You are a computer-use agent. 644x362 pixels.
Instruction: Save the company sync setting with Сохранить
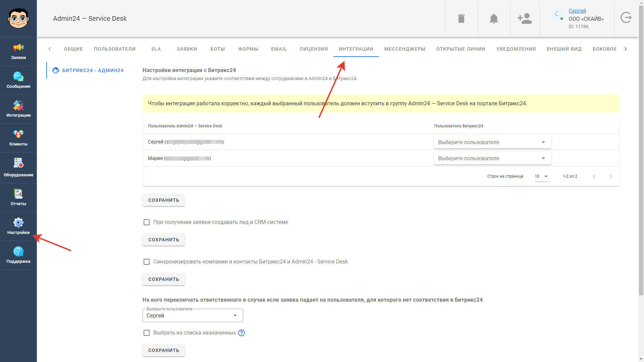coord(164,279)
